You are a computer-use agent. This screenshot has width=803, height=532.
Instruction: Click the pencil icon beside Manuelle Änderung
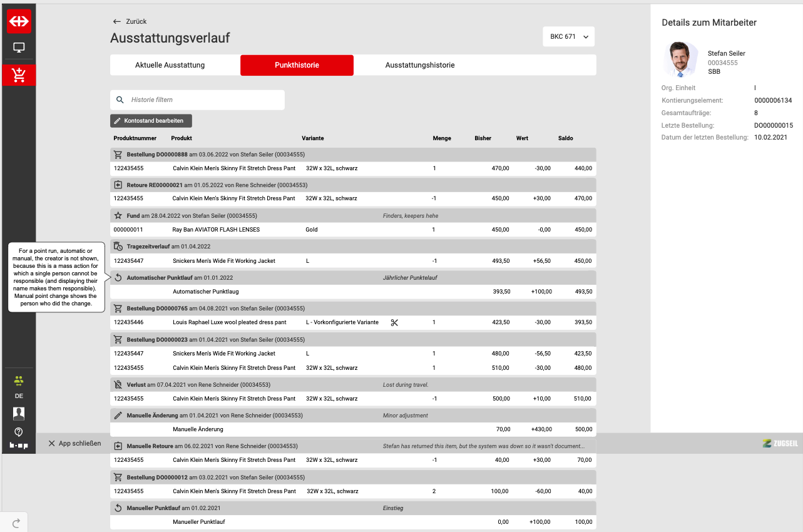118,415
